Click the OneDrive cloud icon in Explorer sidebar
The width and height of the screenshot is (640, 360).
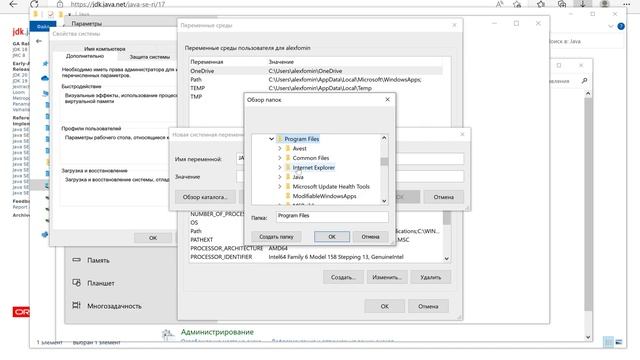45,78
